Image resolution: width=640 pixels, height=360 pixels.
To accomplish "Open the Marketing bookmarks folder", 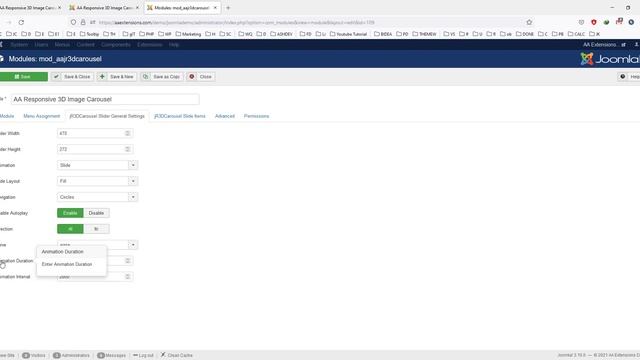I will tap(188, 34).
